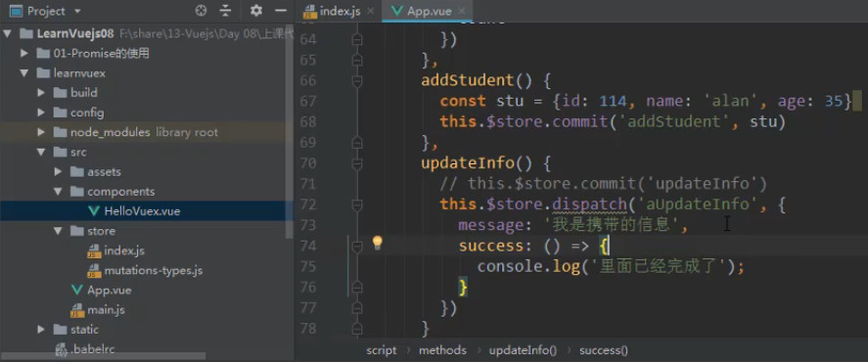Click the folder icon of static
The image size is (868, 362).
pos(61,330)
